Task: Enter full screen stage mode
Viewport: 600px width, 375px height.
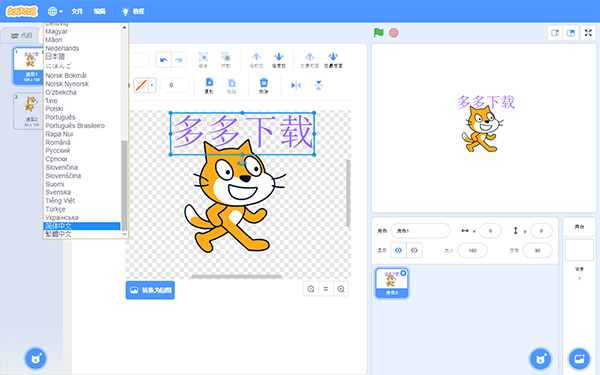Action: pyautogui.click(x=589, y=33)
